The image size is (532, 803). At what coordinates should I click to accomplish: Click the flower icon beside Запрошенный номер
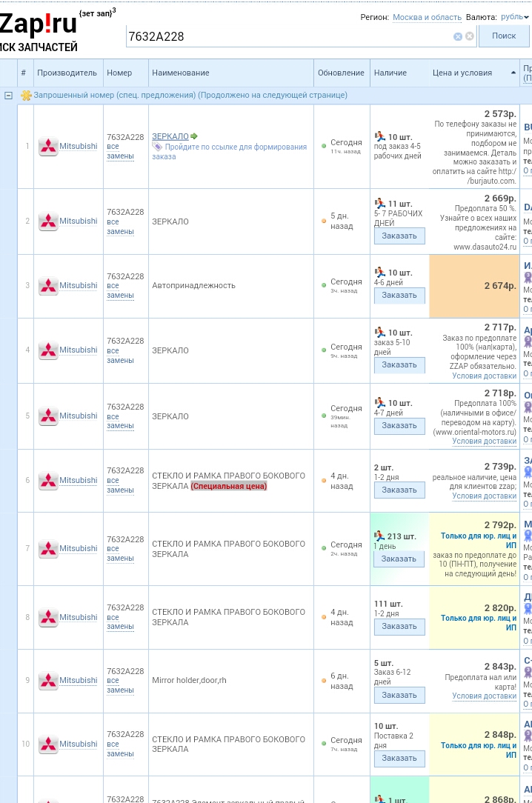pyautogui.click(x=26, y=96)
